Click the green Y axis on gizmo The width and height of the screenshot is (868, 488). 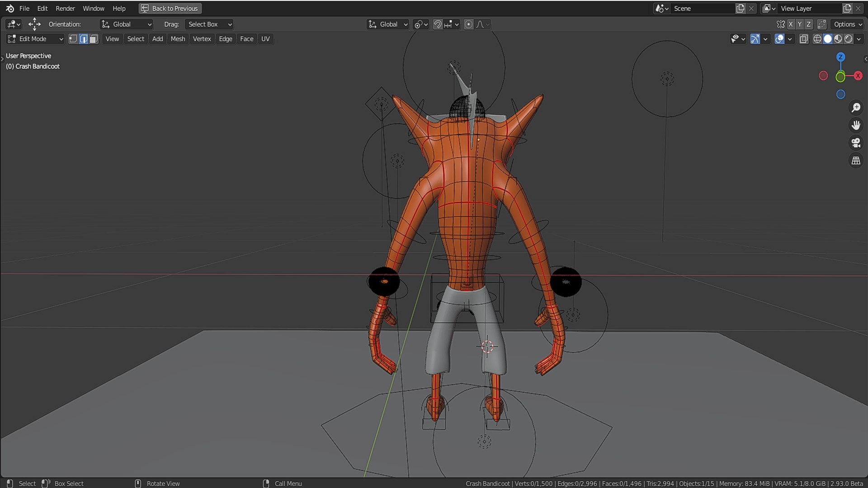[x=840, y=77]
